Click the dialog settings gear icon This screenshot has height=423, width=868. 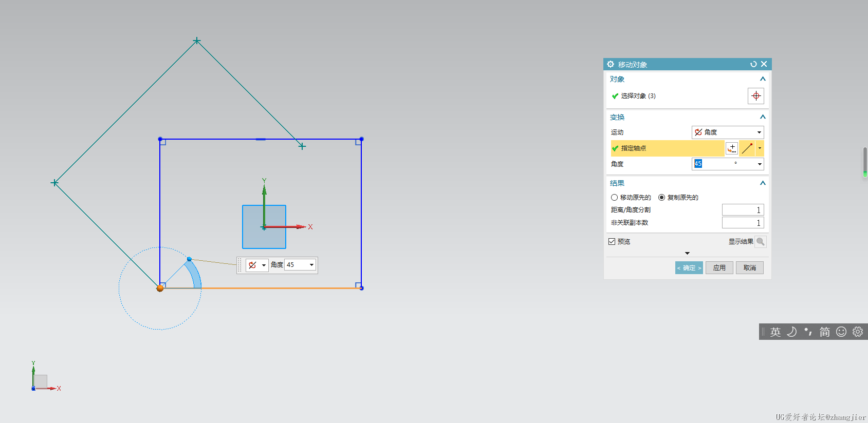[x=611, y=64]
